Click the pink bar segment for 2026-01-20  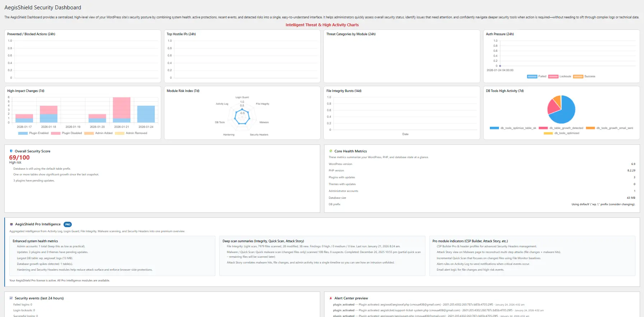pos(97,116)
